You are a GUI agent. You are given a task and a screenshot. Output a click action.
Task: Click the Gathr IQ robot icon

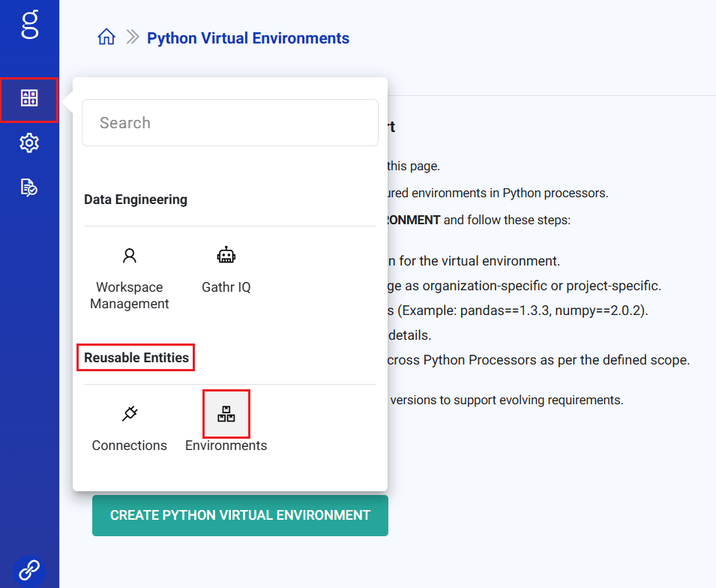(226, 256)
